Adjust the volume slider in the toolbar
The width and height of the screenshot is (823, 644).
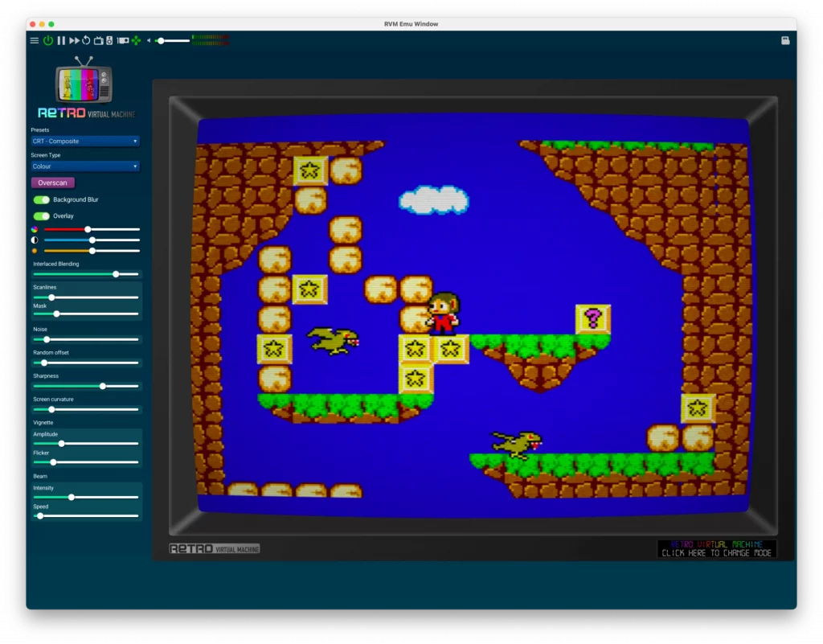[x=172, y=40]
